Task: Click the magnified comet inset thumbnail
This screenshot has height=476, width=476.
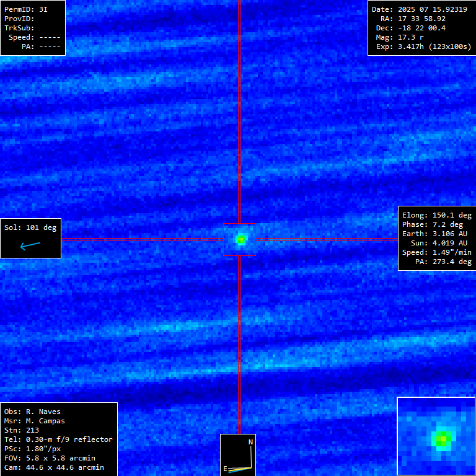Action: [x=436, y=436]
